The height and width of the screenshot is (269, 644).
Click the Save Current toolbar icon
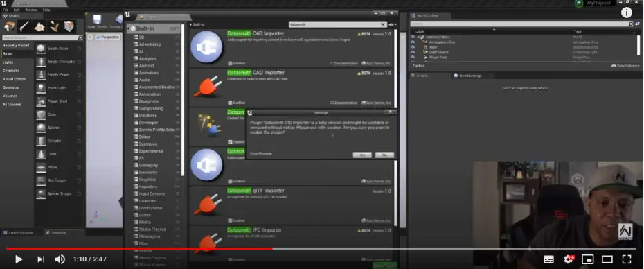[97, 19]
